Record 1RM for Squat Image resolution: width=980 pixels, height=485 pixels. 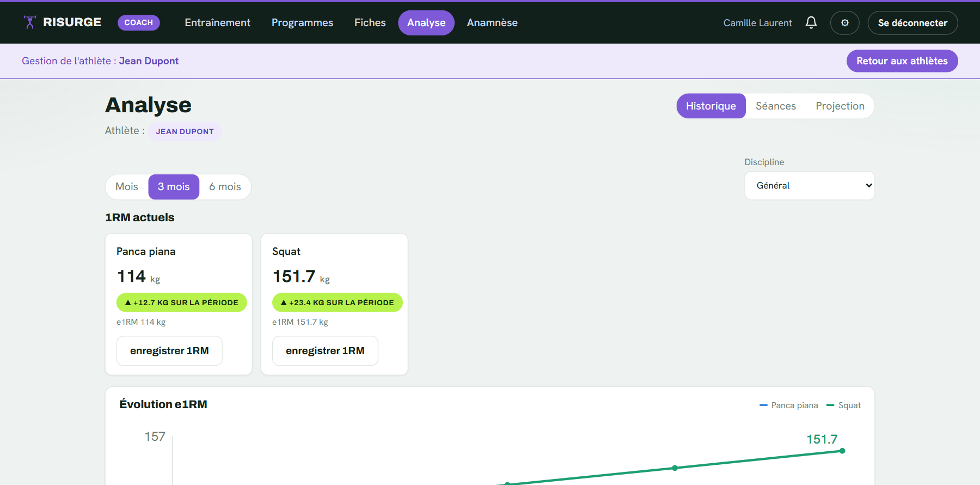(325, 351)
